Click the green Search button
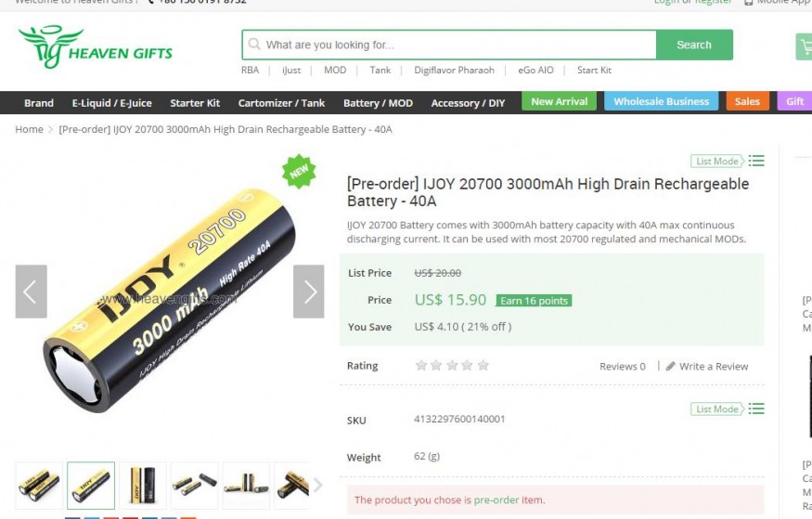812x519 pixels. pos(694,45)
